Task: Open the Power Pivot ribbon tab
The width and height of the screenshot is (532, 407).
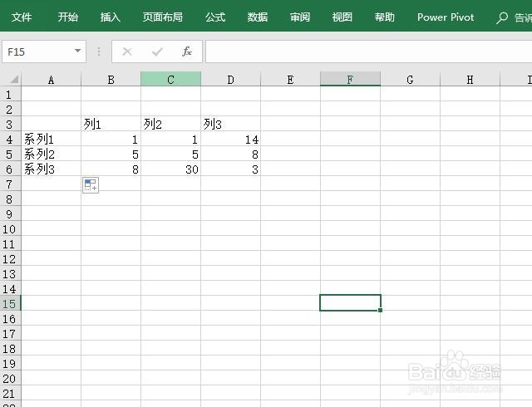Action: pyautogui.click(x=446, y=17)
